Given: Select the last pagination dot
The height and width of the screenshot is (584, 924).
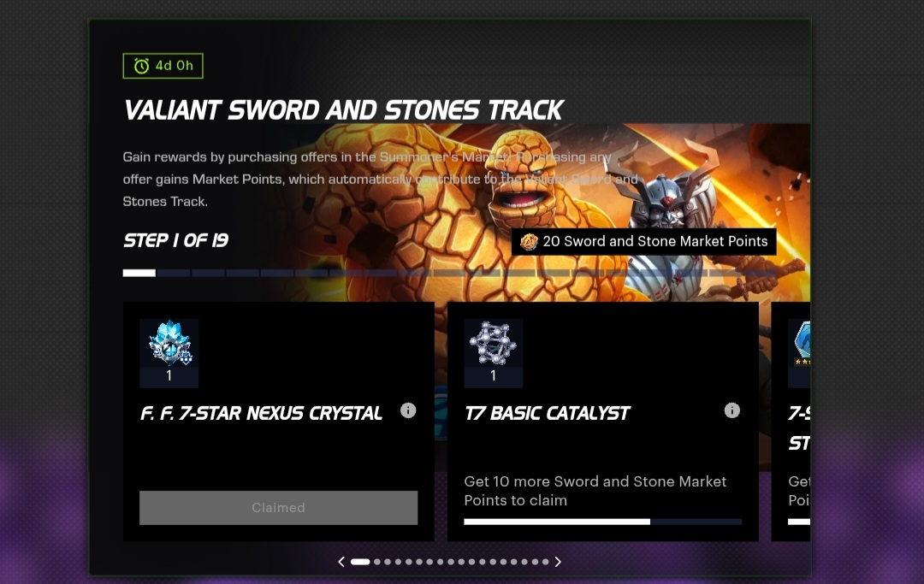Looking at the screenshot, I should click(x=546, y=563).
